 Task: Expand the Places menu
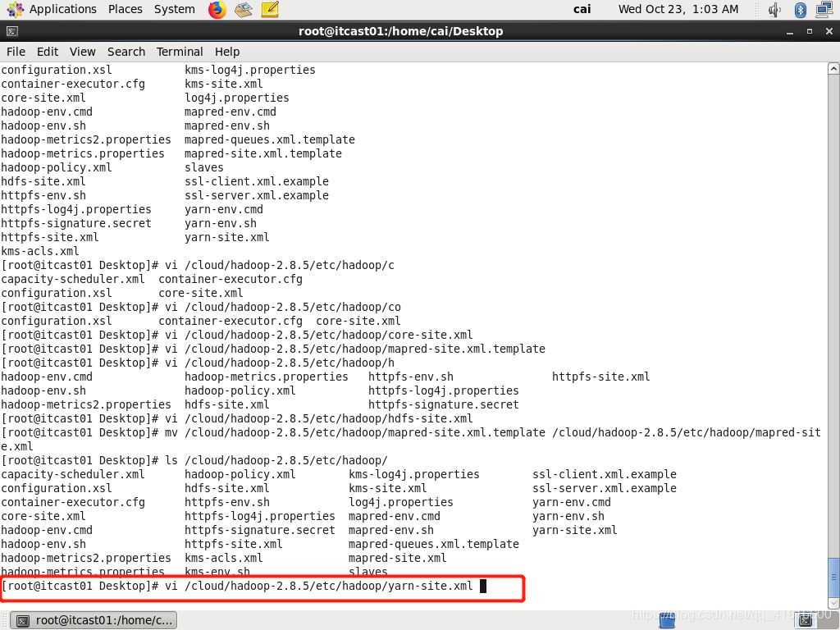125,9
